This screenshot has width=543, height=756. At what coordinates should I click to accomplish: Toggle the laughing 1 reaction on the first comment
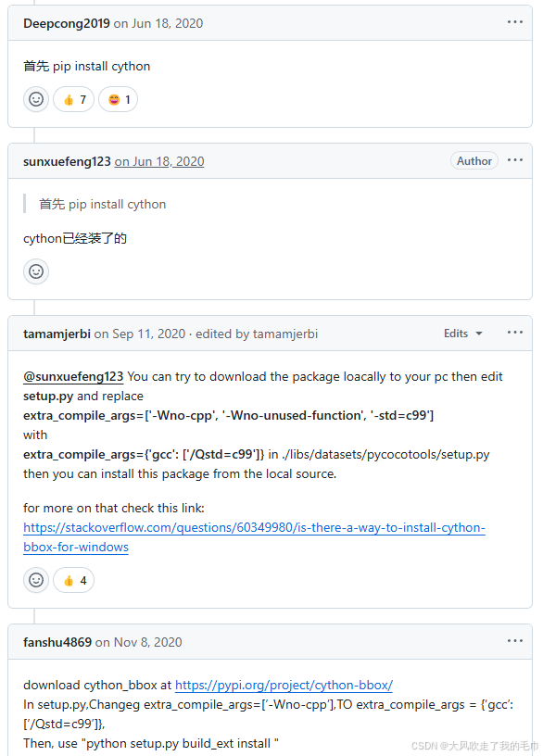coord(118,99)
